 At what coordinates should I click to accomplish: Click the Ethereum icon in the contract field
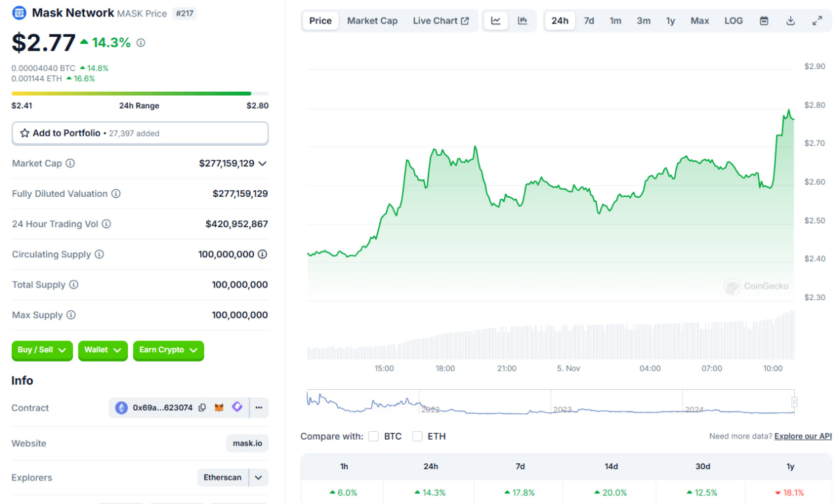121,408
